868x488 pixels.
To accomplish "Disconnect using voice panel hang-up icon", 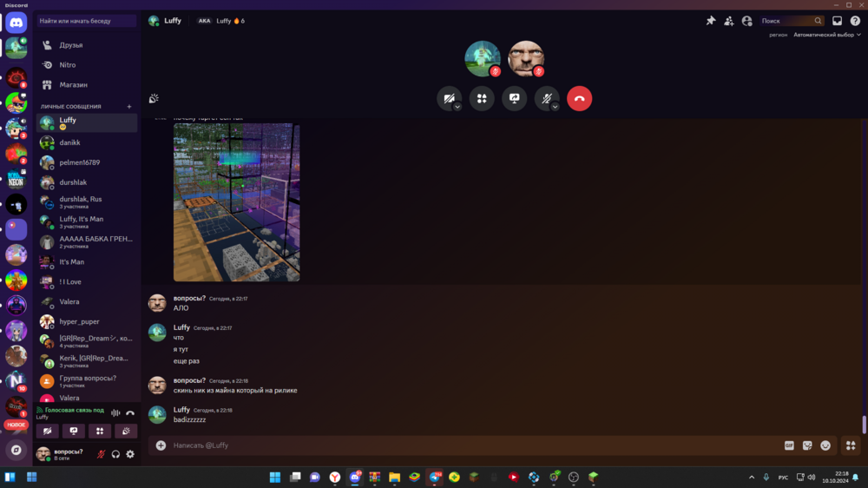I will pos(130,413).
